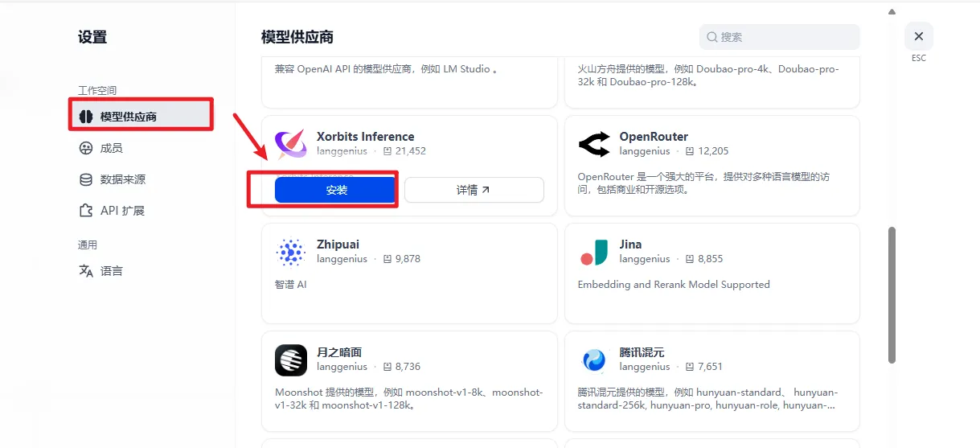
Task: Click the brain icon beside 模型供应商
Action: (86, 117)
